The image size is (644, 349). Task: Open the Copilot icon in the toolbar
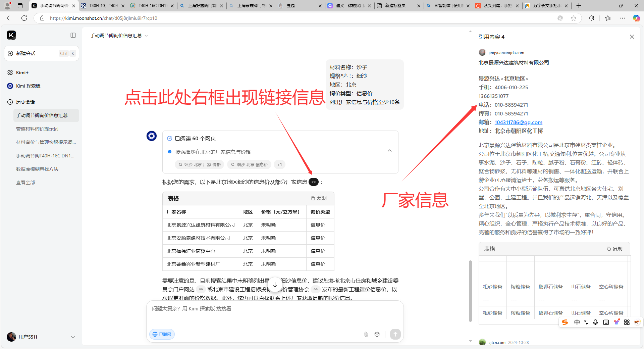point(636,18)
